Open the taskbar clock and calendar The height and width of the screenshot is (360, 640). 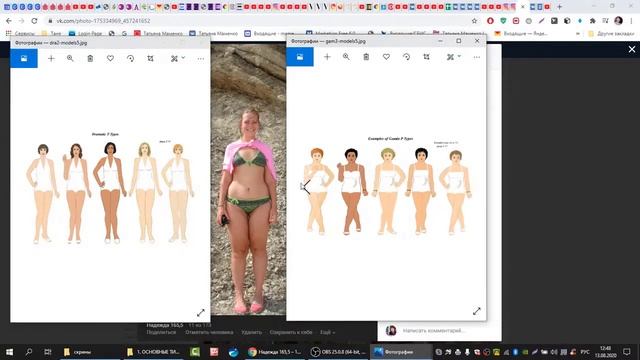(x=606, y=351)
